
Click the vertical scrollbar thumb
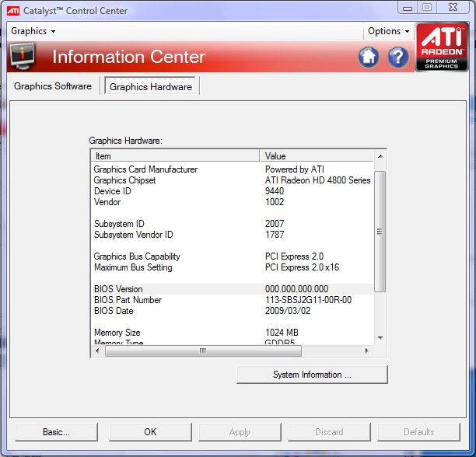380,232
